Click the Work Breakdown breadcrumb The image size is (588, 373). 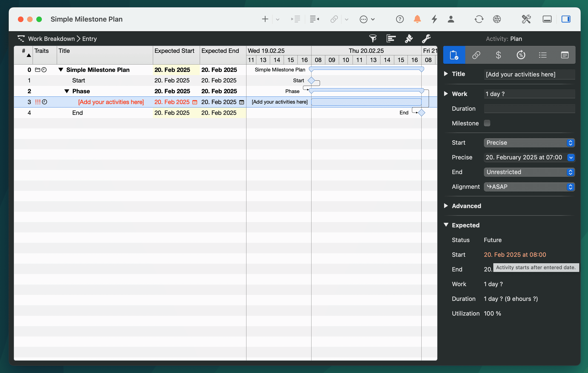click(x=51, y=39)
